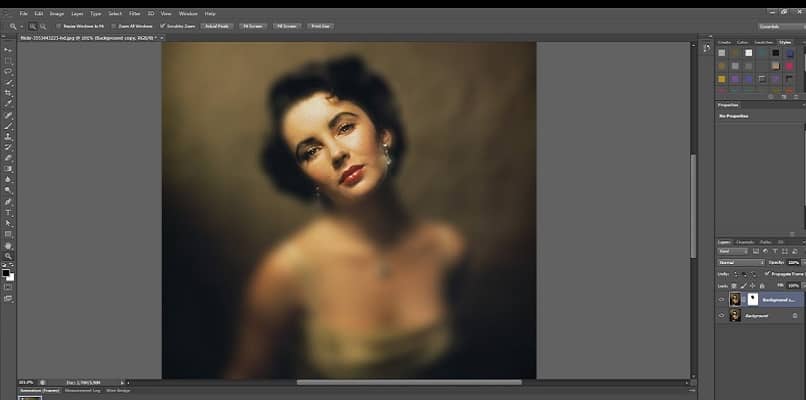Select the Rectangular Marquee tool
The height and width of the screenshot is (400, 806).
point(8,60)
